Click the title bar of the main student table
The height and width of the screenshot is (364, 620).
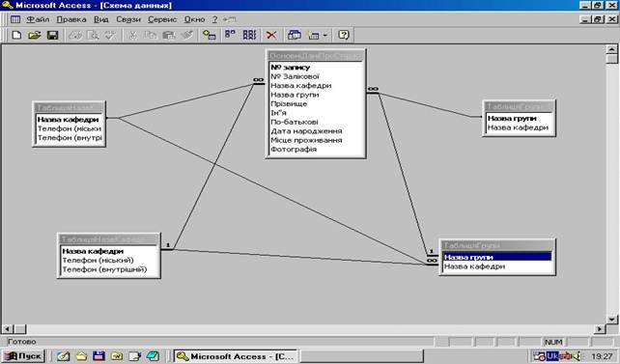[x=315, y=56]
